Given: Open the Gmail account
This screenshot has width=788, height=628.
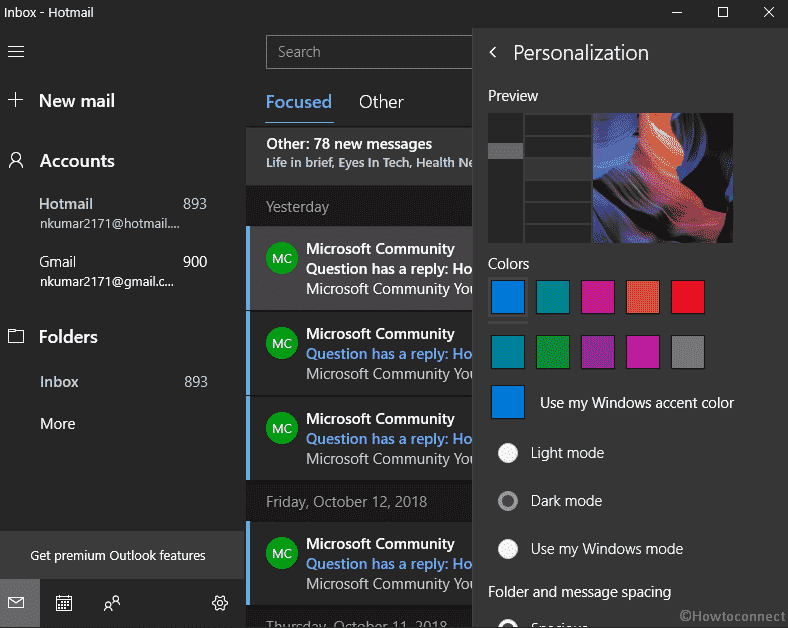Looking at the screenshot, I should coord(123,271).
